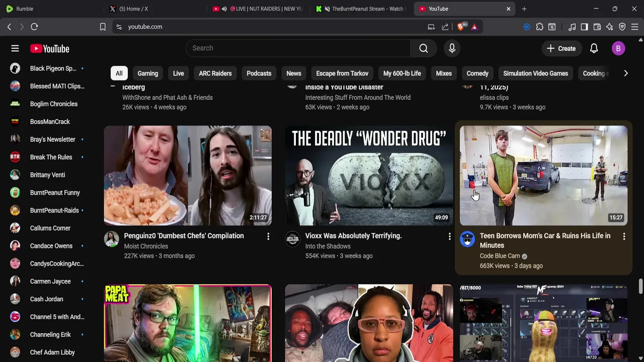Toggle browser sidebar panel
644x362 pixels.
click(584, 27)
